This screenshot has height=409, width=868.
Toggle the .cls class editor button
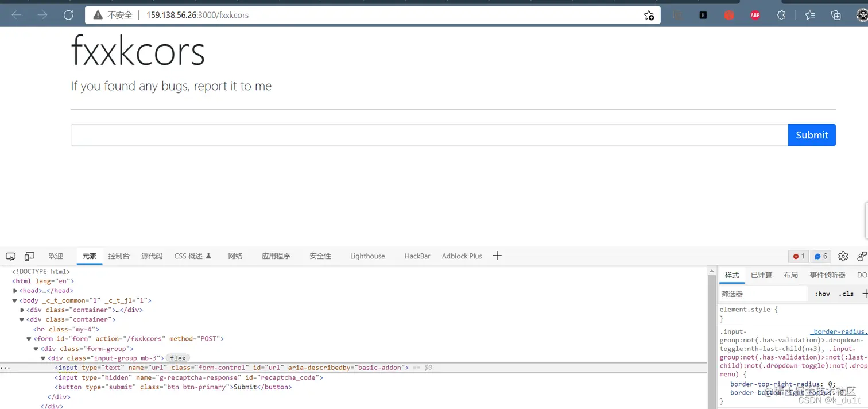(x=846, y=294)
